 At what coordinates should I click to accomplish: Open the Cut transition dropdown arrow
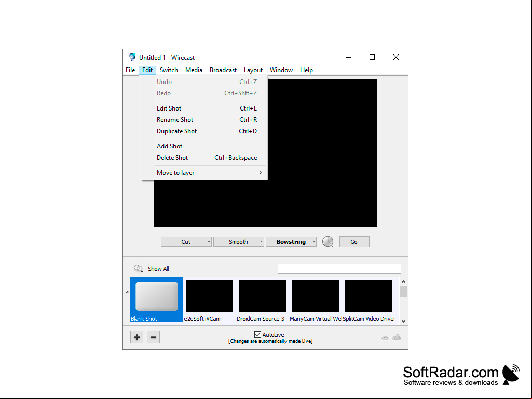[x=209, y=242]
